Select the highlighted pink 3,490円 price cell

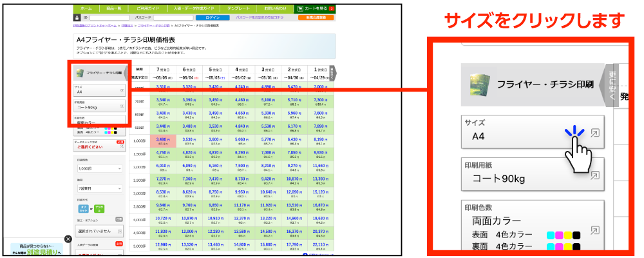[163, 141]
